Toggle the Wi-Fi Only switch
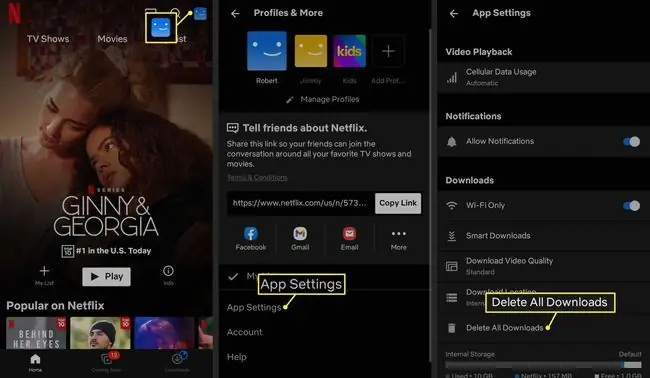 point(631,206)
